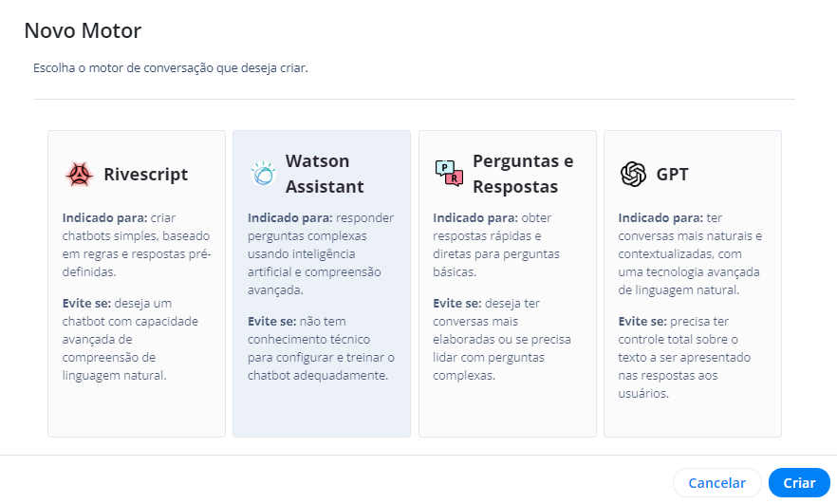Click the Cancelar button

716,482
